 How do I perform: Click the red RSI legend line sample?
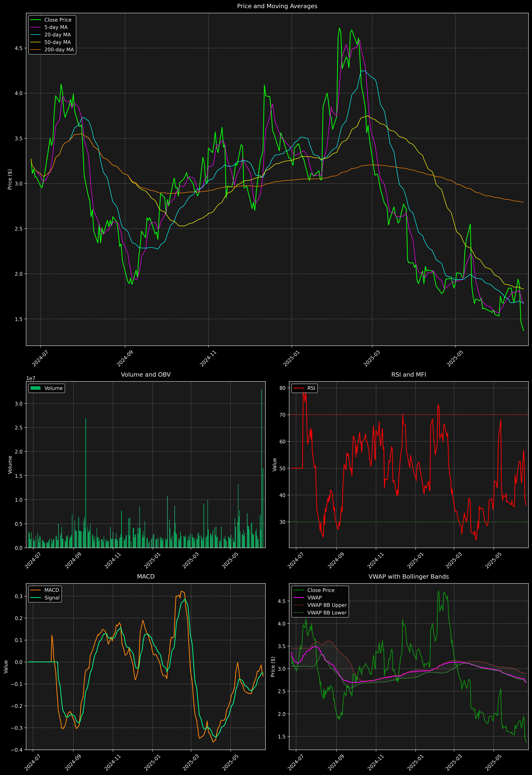tap(298, 388)
